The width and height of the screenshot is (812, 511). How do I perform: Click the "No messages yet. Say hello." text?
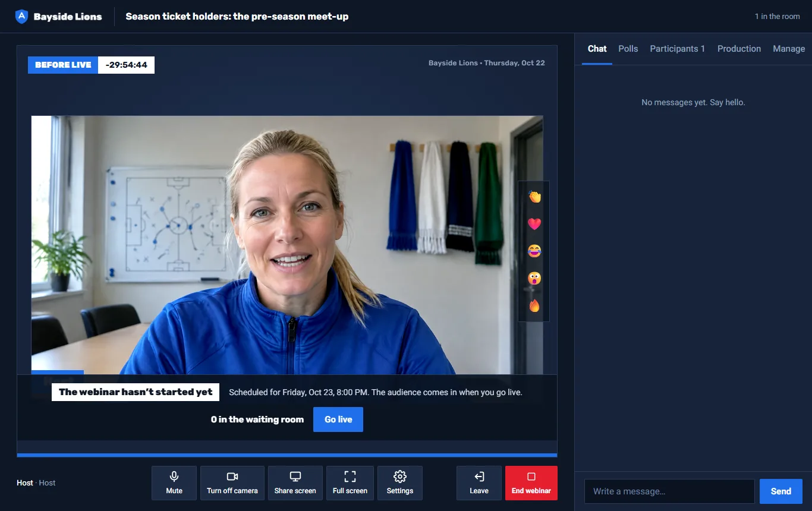tap(693, 102)
